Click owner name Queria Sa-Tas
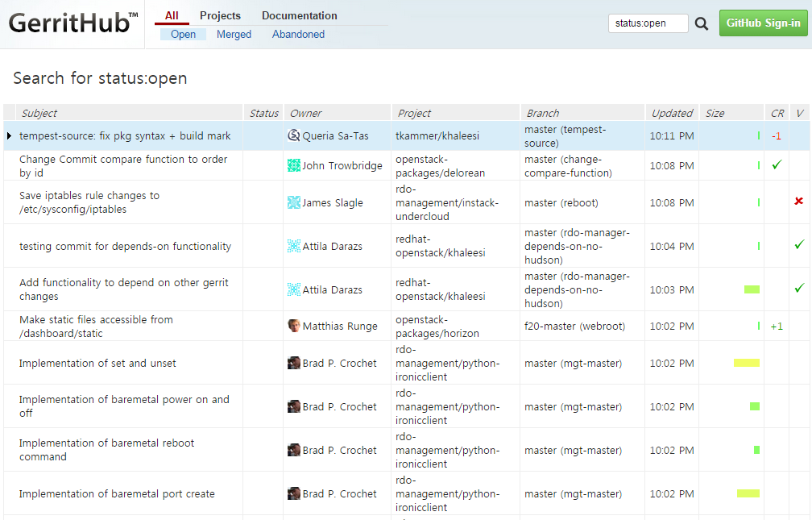Screen dimensions: 812x520 (x=336, y=135)
